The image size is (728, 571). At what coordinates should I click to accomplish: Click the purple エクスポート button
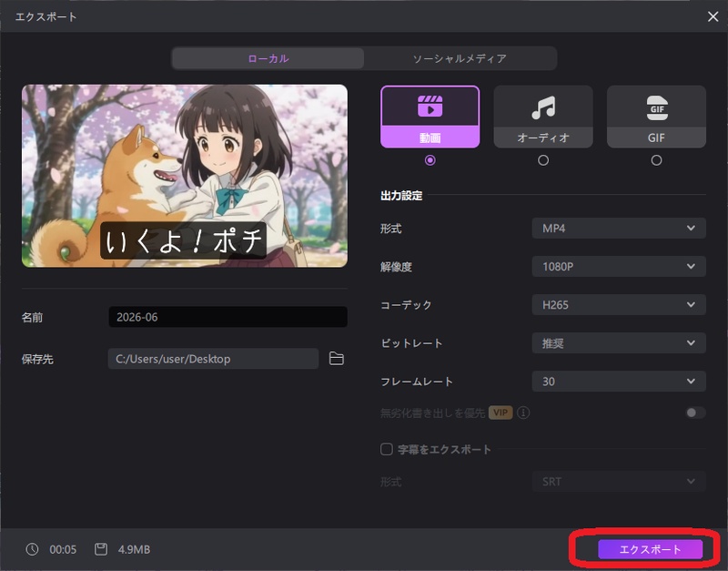pyautogui.click(x=650, y=549)
